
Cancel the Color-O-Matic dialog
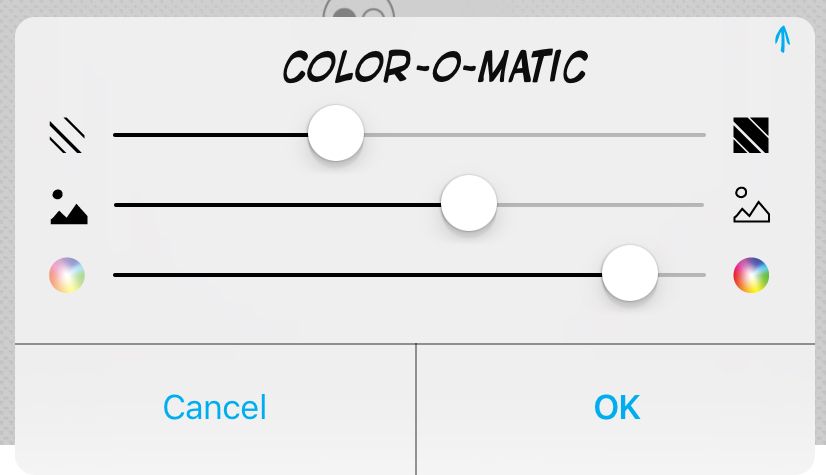click(x=215, y=407)
